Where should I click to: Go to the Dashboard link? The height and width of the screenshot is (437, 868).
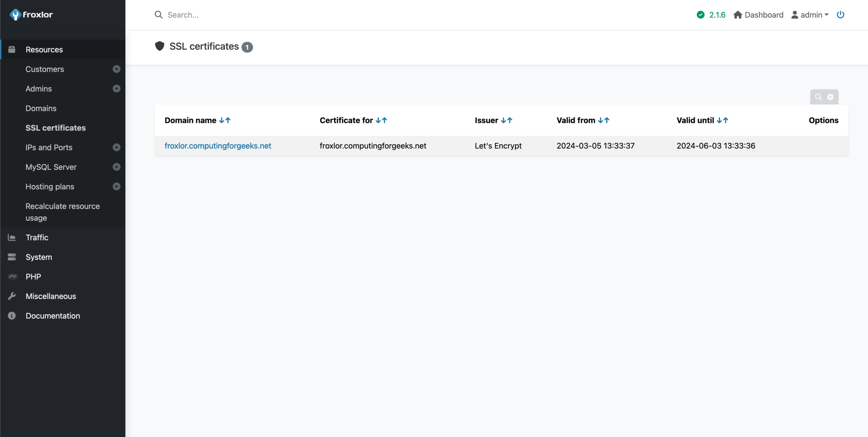click(758, 14)
